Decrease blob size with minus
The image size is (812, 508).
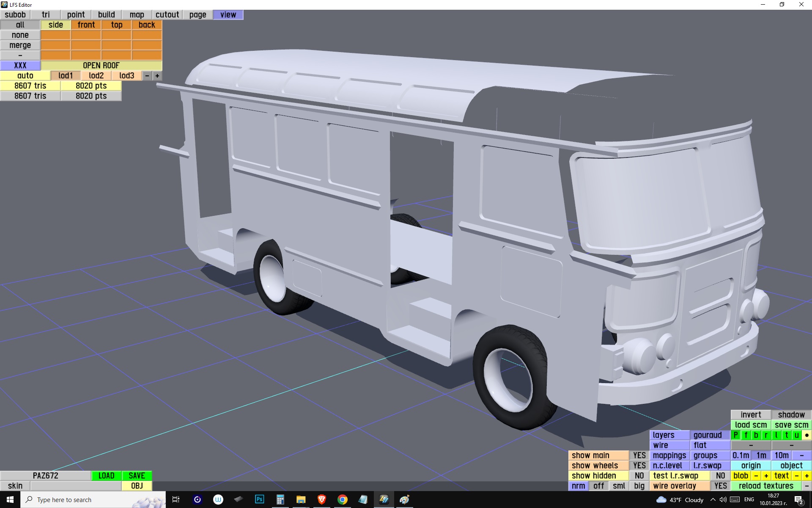tap(756, 476)
